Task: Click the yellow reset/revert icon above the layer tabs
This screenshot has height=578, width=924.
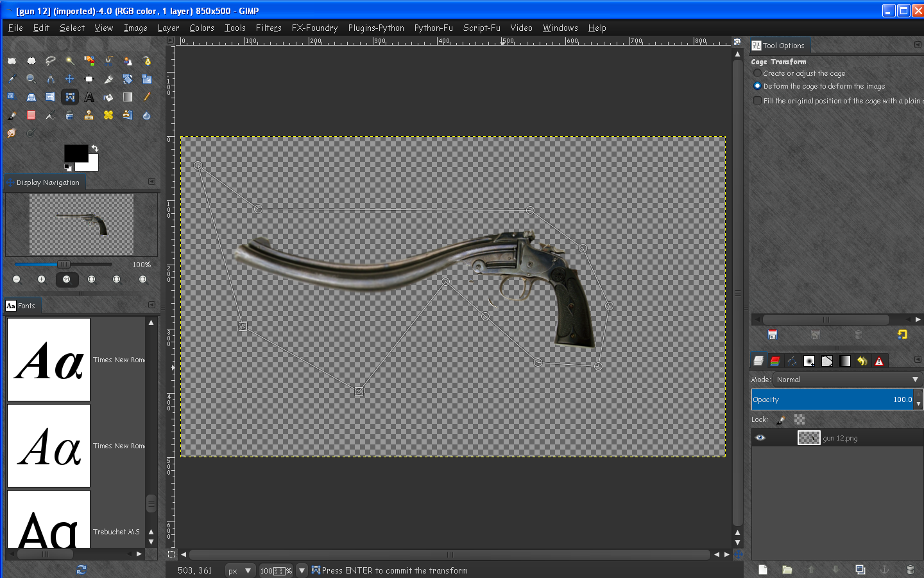Action: (902, 335)
